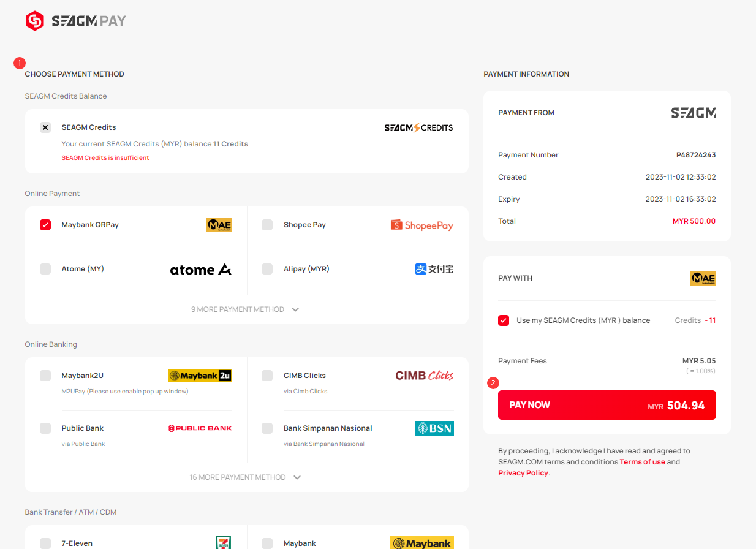756x549 pixels.
Task: Click the Maybank2u logo
Action: 200,376
